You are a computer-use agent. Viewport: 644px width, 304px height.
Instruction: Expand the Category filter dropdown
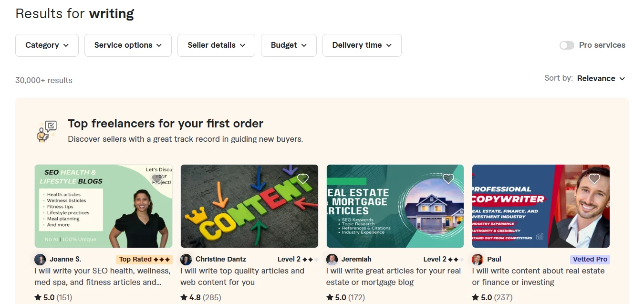point(47,45)
